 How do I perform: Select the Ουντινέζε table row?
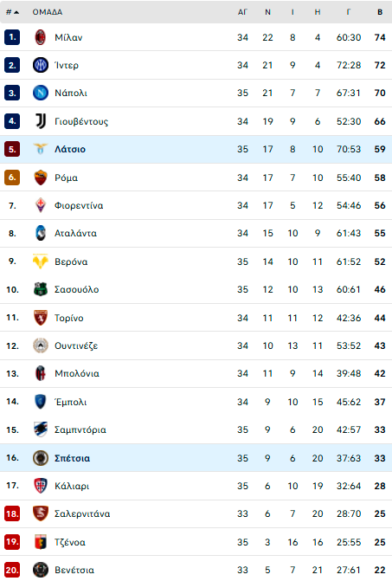click(x=196, y=345)
